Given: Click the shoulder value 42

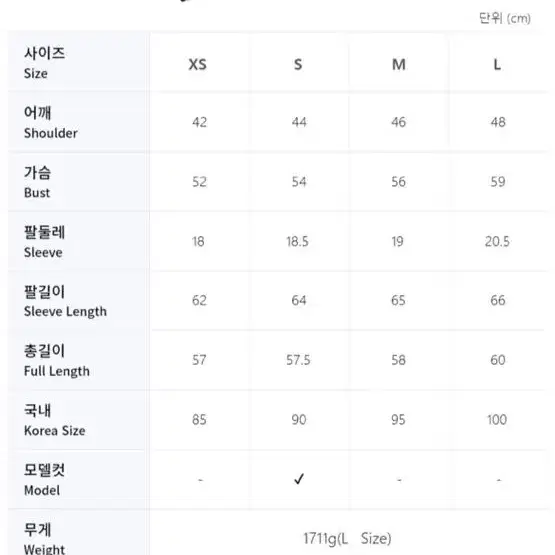Looking at the screenshot, I should (x=199, y=122).
